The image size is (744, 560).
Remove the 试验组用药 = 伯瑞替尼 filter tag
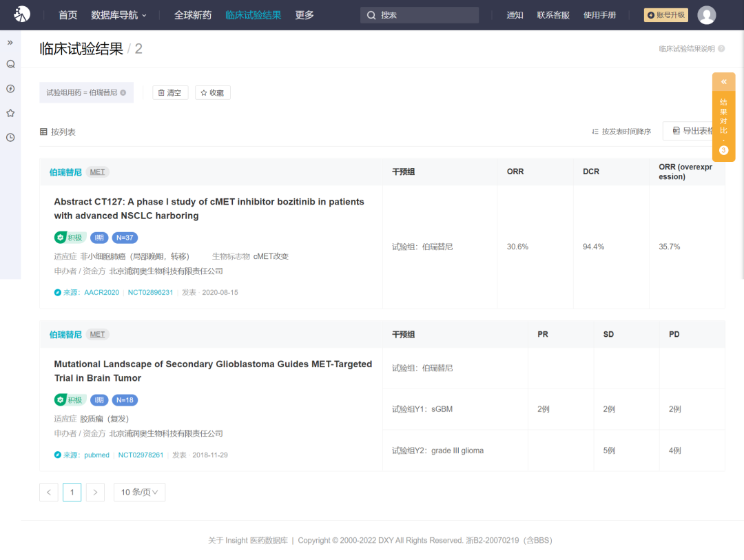pos(123,93)
